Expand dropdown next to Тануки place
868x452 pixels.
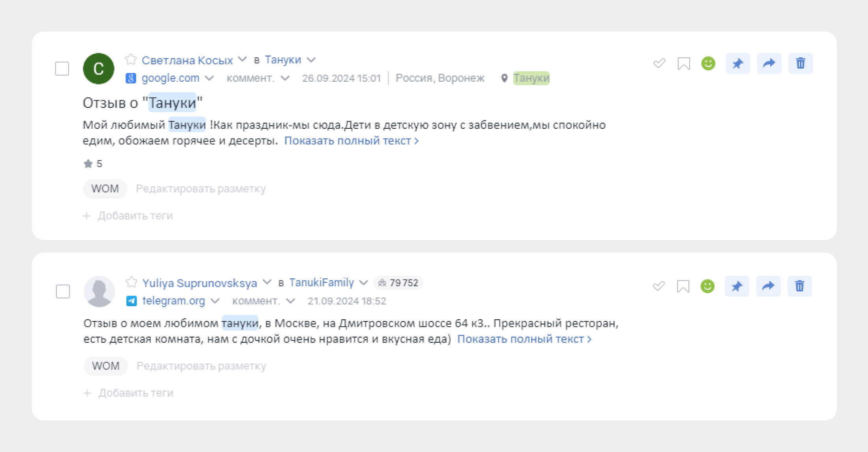(311, 60)
